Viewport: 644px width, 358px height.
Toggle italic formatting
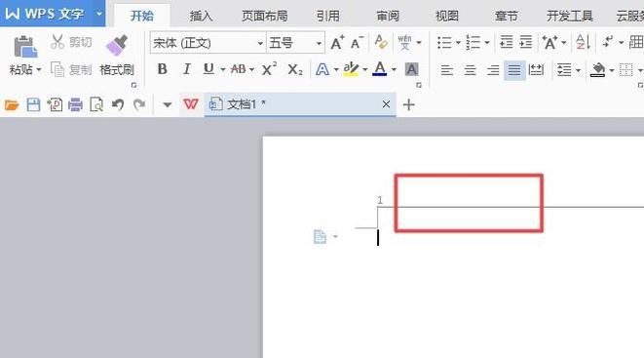tap(186, 69)
